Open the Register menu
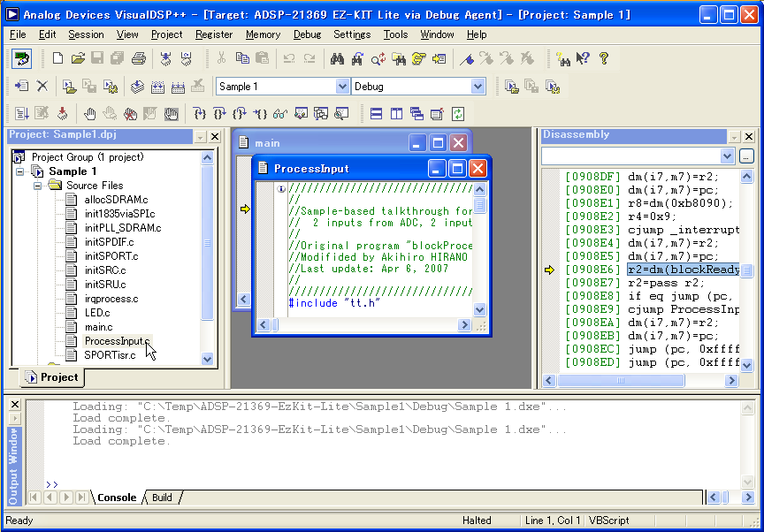This screenshot has height=532, width=764. [x=214, y=34]
